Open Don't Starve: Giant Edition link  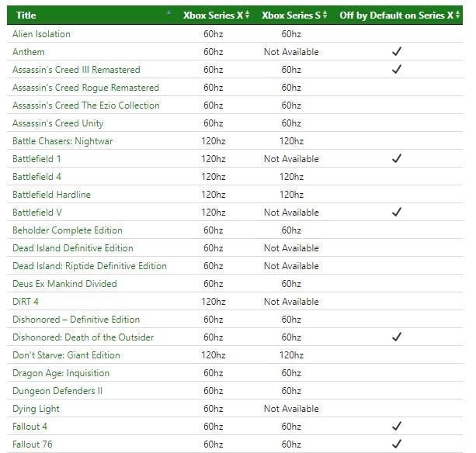66,355
